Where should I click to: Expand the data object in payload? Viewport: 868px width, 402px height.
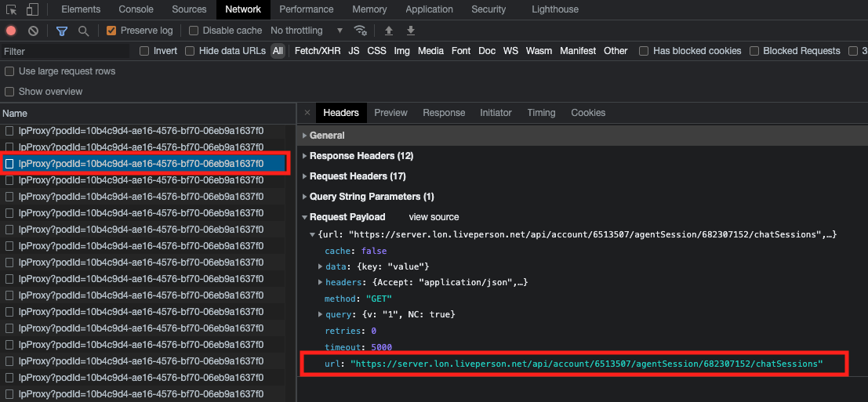coord(321,266)
